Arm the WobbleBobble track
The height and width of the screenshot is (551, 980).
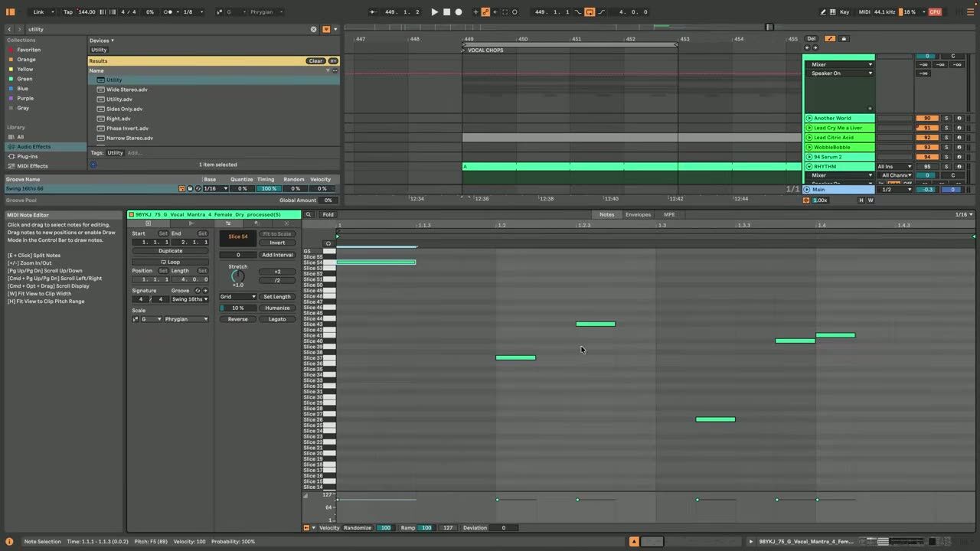click(x=959, y=147)
